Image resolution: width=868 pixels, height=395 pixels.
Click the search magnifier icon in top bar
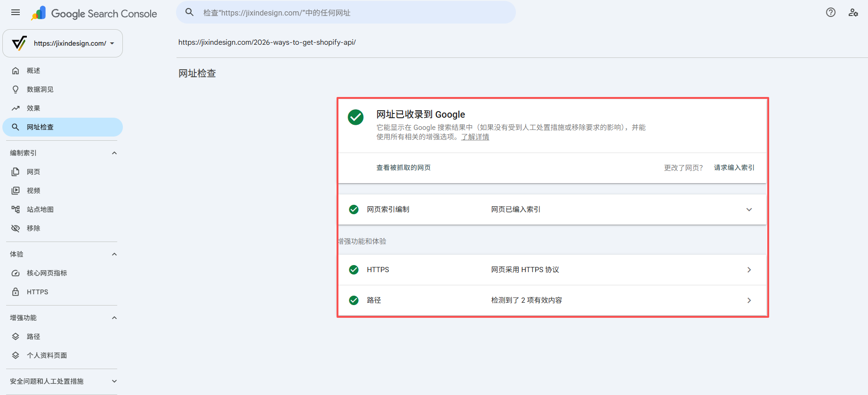point(189,12)
